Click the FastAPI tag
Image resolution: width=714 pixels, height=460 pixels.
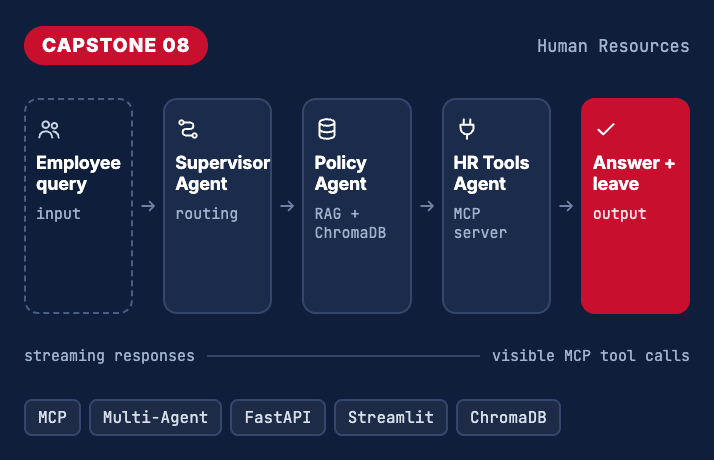[x=278, y=417]
